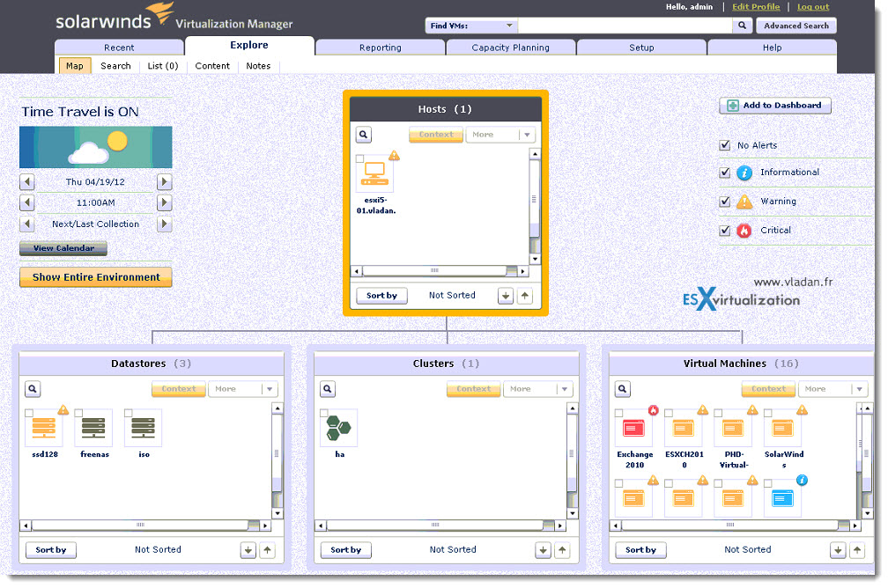The height and width of the screenshot is (588, 888).
Task: Click the search magnifier in Clusters panel
Action: (328, 389)
